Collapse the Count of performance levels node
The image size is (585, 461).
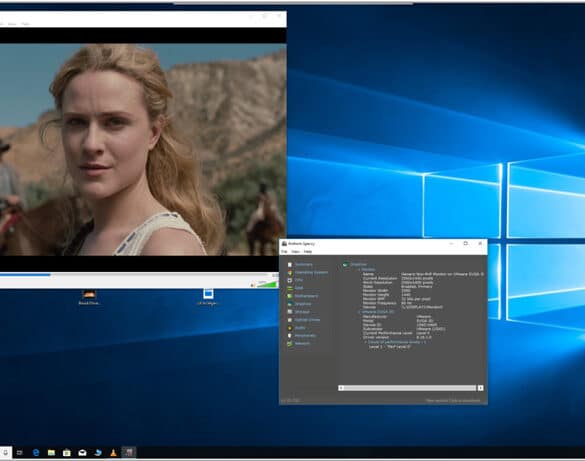click(366, 342)
